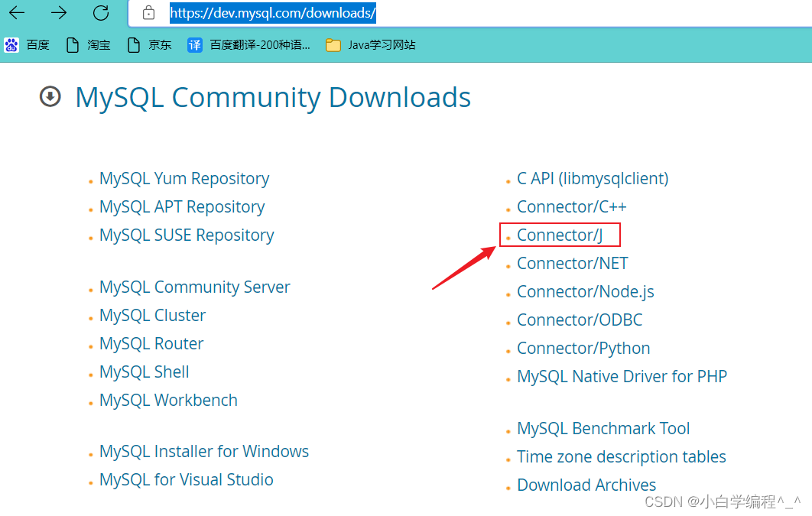Image resolution: width=812 pixels, height=516 pixels.
Task: Open Connector/ODBC link
Action: pos(580,320)
